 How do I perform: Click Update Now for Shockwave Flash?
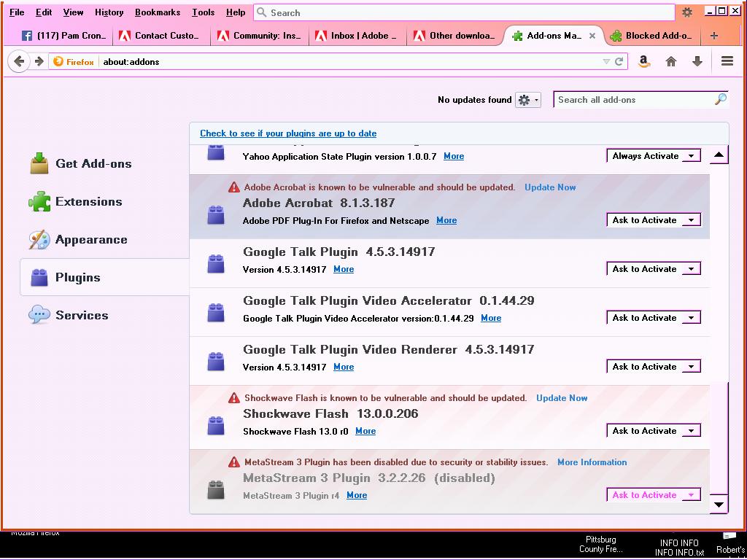click(562, 398)
